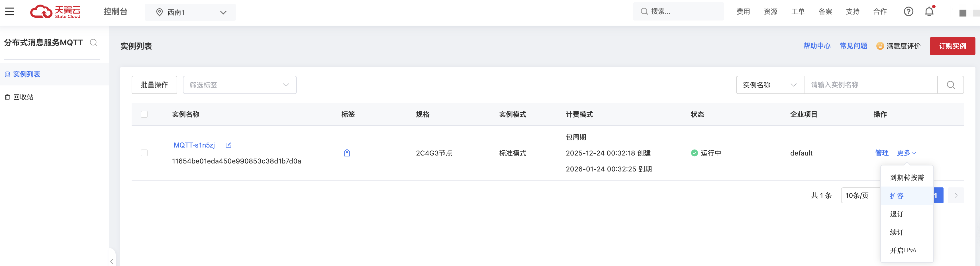Select 退订 from the dropdown menu
980x266 pixels.
[907, 214]
